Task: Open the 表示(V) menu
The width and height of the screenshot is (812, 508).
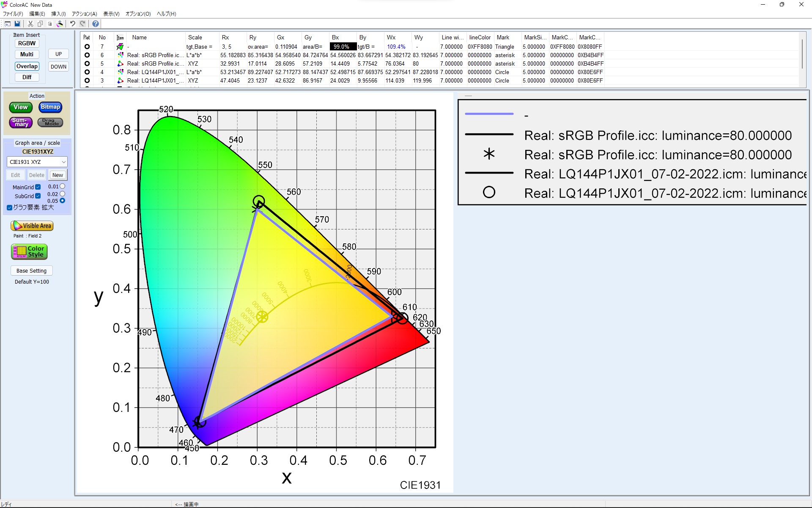Action: click(111, 14)
